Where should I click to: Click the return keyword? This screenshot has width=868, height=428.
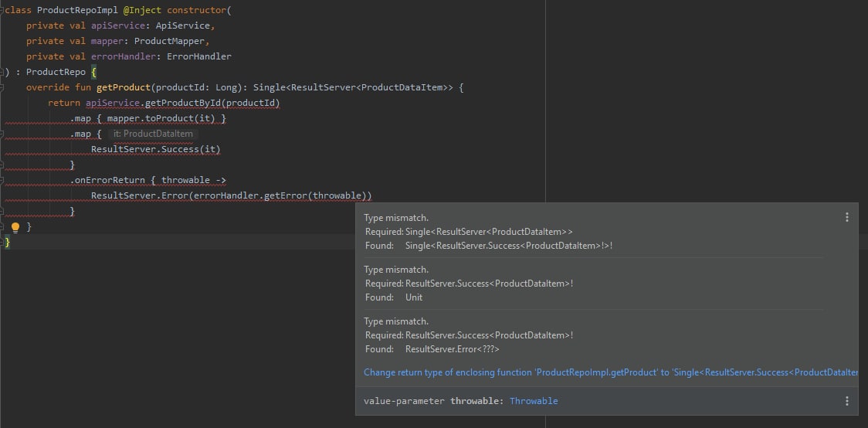(64, 103)
